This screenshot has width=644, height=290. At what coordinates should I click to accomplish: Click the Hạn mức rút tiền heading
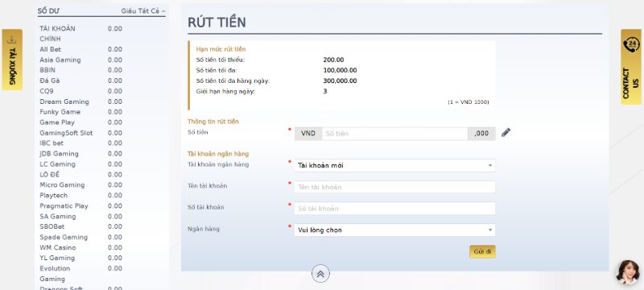[x=221, y=49]
